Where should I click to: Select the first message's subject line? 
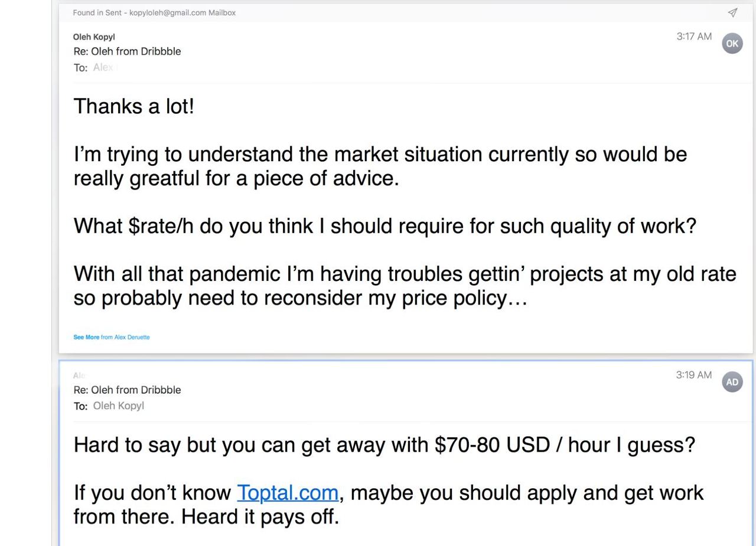point(127,51)
